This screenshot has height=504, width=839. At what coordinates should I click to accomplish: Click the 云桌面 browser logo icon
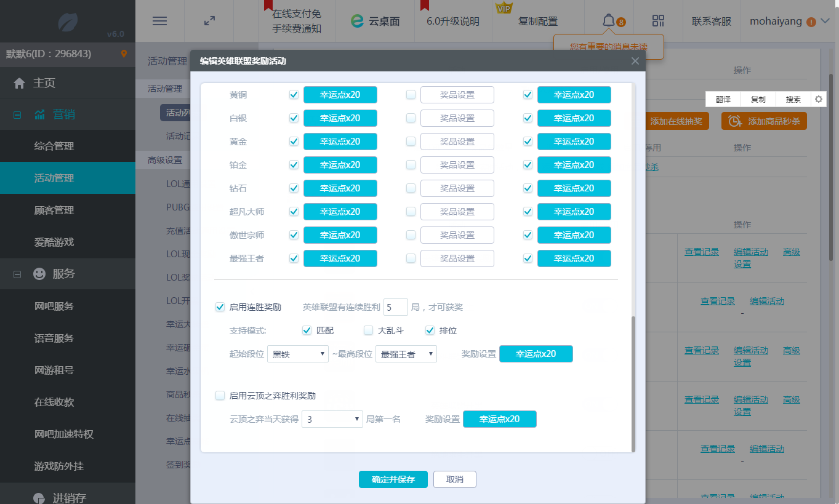click(356, 21)
